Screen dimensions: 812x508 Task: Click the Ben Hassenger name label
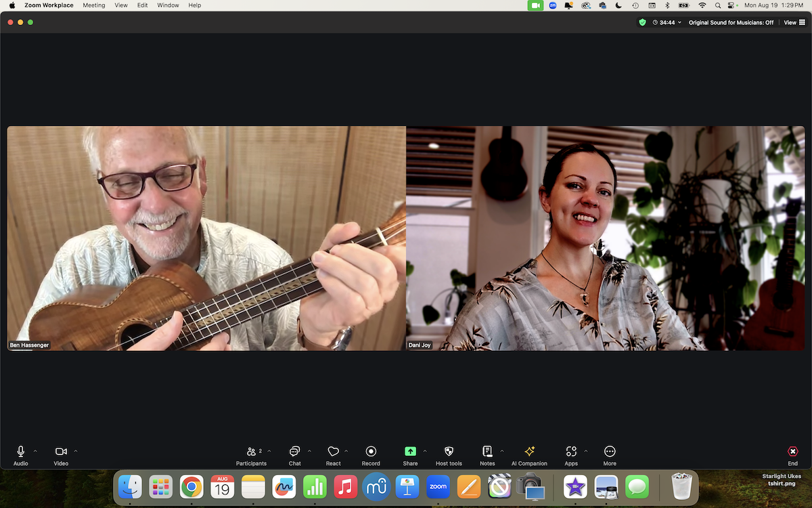[x=29, y=345]
